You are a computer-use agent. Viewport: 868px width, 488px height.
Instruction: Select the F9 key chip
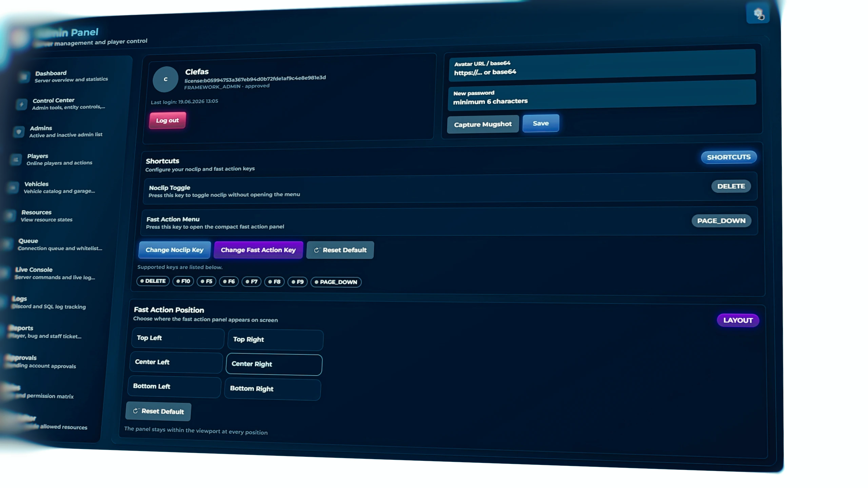tap(297, 282)
